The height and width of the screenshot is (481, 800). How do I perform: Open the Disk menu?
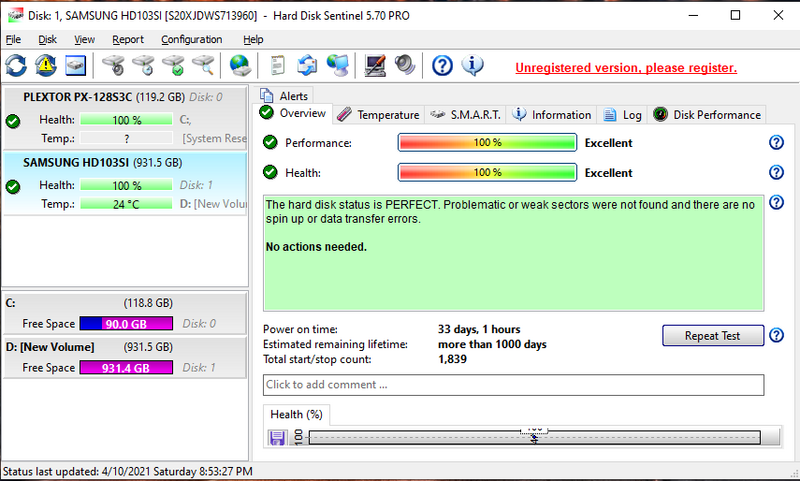[x=47, y=39]
